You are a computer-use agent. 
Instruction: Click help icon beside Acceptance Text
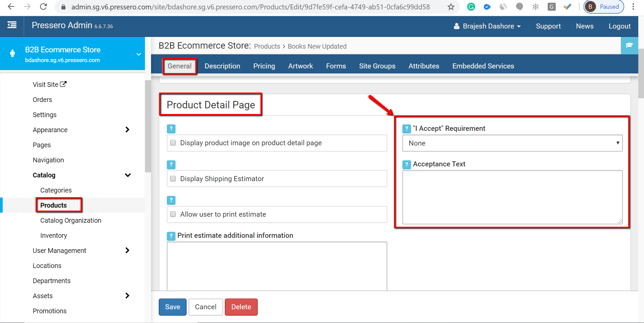[x=407, y=164]
